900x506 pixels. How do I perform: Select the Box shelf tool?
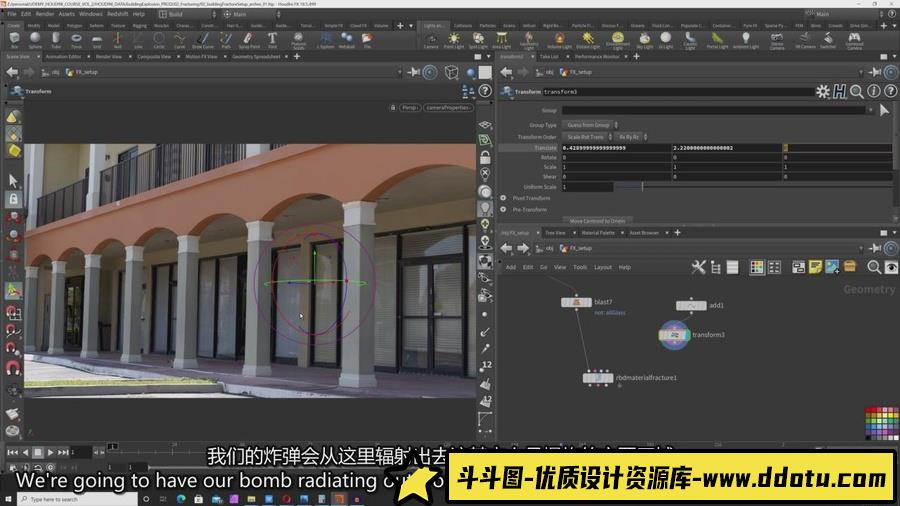[x=14, y=40]
